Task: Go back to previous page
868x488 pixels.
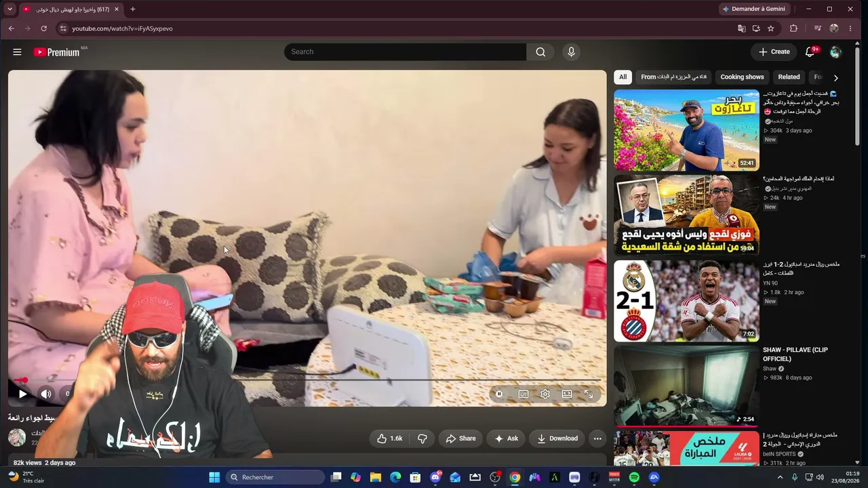Action: click(x=12, y=28)
